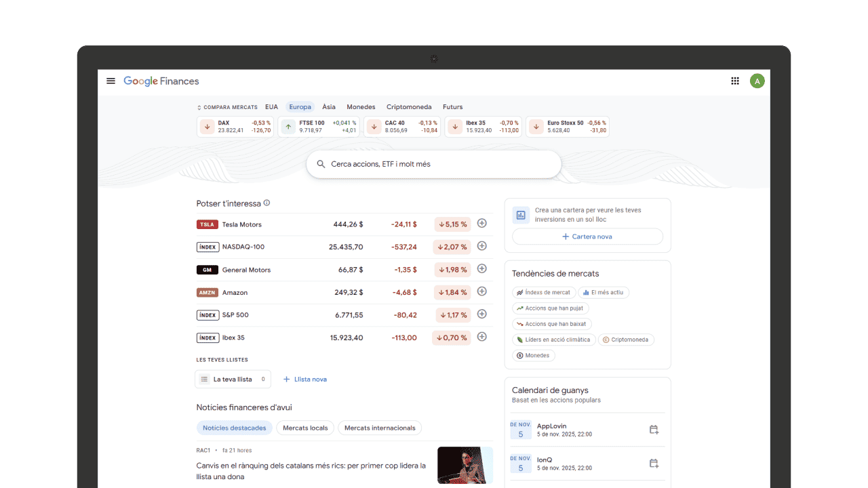
Task: Click the plus icon next to S&P 500
Action: (x=481, y=314)
